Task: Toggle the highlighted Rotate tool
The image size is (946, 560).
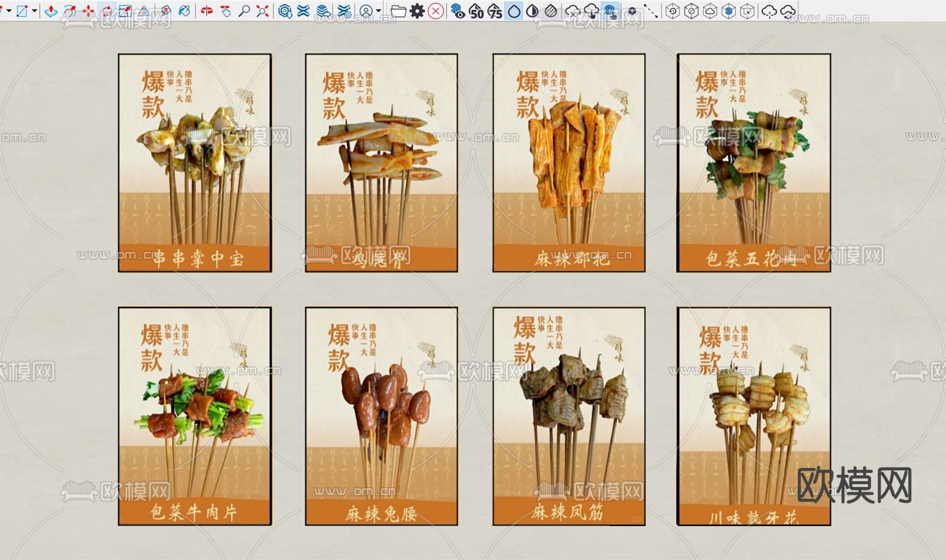Action: point(107,8)
